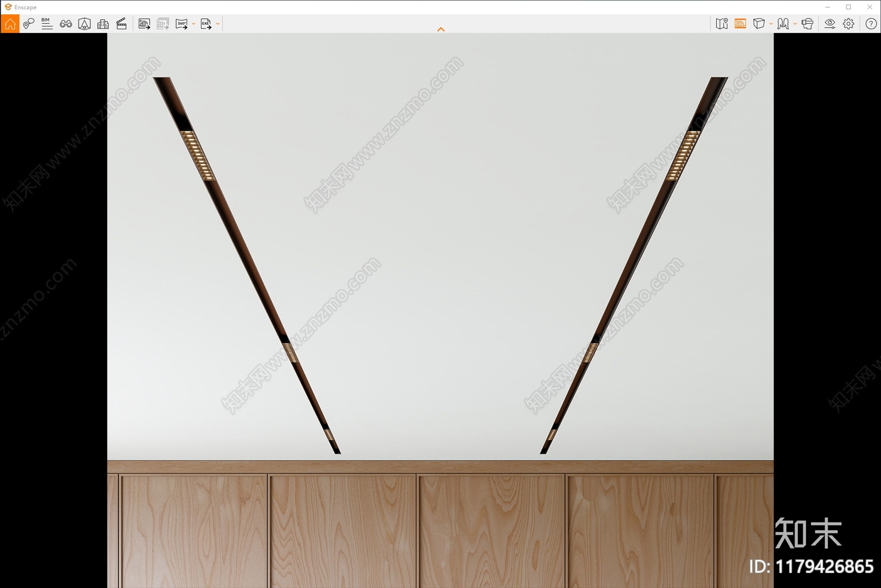The width and height of the screenshot is (881, 588).
Task: Click the batch rendering export icon
Action: pos(163,24)
